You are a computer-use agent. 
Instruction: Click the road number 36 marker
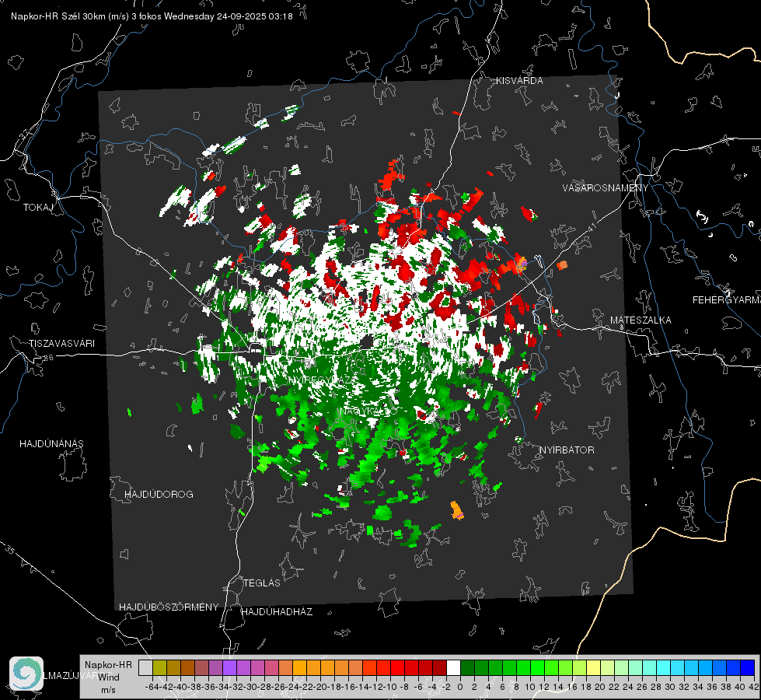coord(48,358)
